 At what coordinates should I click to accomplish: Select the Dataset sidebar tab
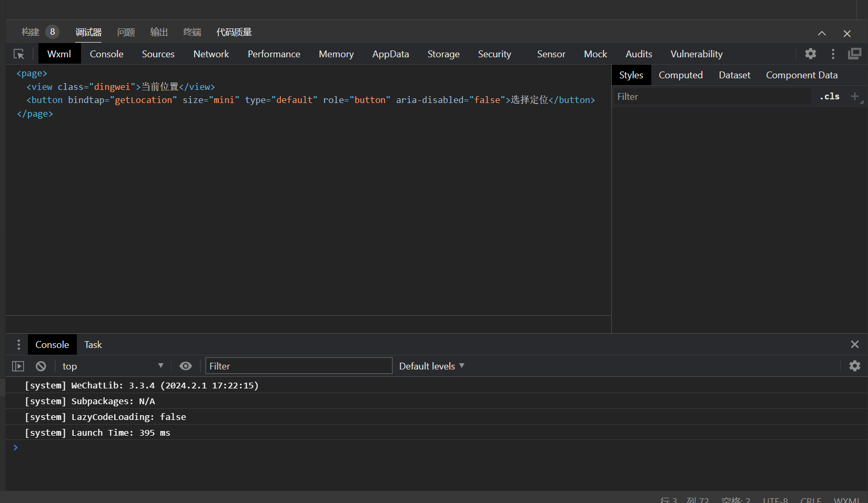click(x=734, y=75)
